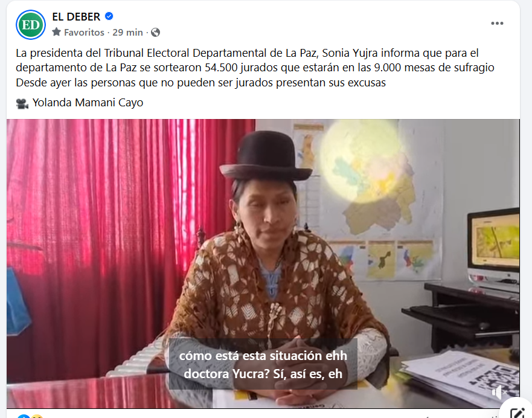Click the movie camera emoji
The image size is (532, 418).
click(x=22, y=103)
